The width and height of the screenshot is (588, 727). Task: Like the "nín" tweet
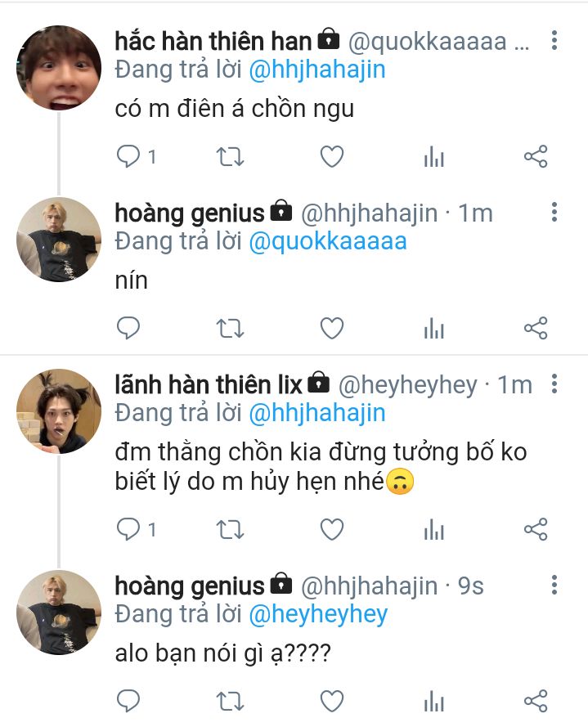click(331, 328)
